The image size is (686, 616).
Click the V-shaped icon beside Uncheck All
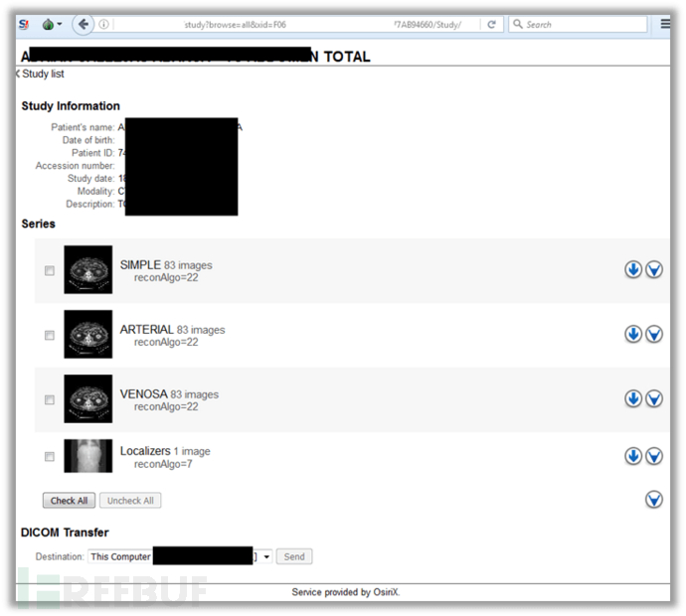click(x=654, y=500)
